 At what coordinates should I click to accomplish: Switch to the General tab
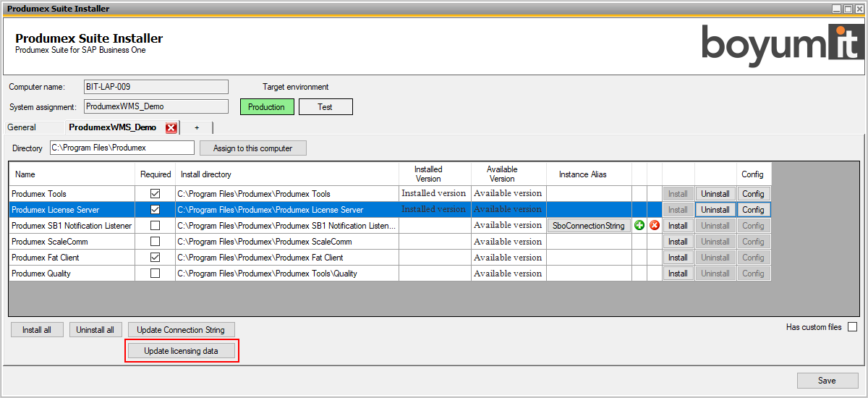22,127
